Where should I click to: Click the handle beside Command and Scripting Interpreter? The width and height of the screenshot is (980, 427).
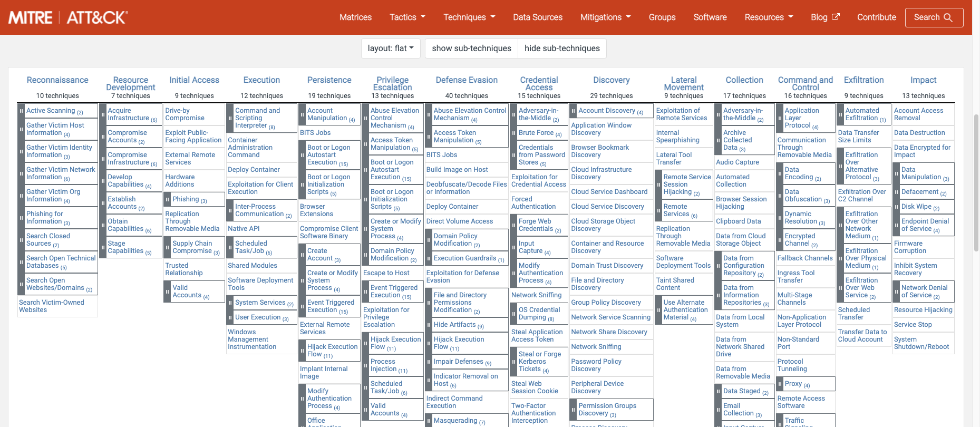(x=230, y=118)
